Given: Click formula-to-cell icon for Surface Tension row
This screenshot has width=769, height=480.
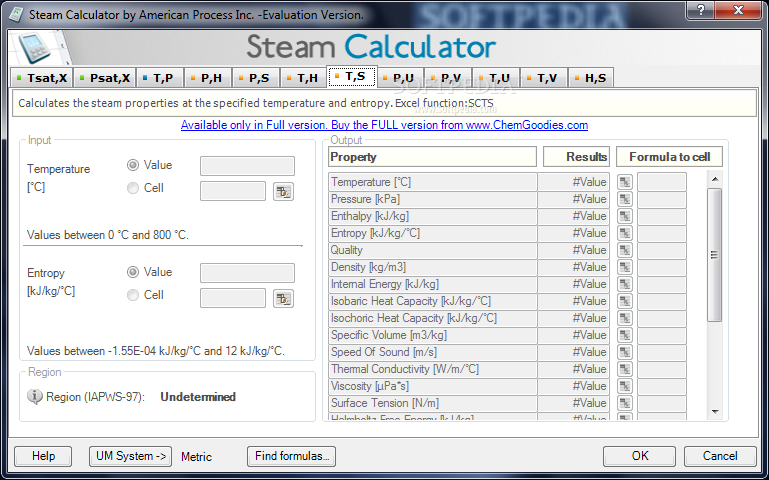Looking at the screenshot, I should tap(624, 403).
